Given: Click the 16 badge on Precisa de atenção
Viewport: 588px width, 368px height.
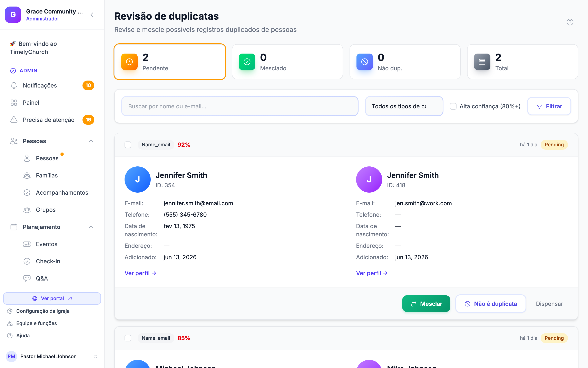Looking at the screenshot, I should (88, 120).
